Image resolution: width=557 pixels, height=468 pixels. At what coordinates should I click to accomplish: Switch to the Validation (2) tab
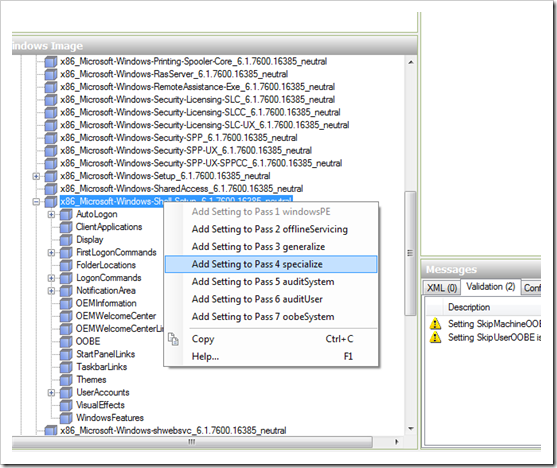pos(491,286)
